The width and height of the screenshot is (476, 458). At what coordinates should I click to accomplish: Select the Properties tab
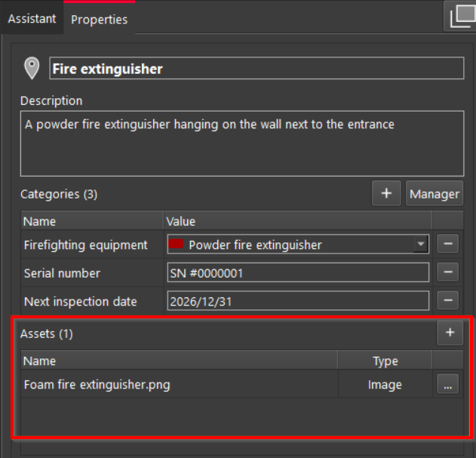pyautogui.click(x=99, y=20)
